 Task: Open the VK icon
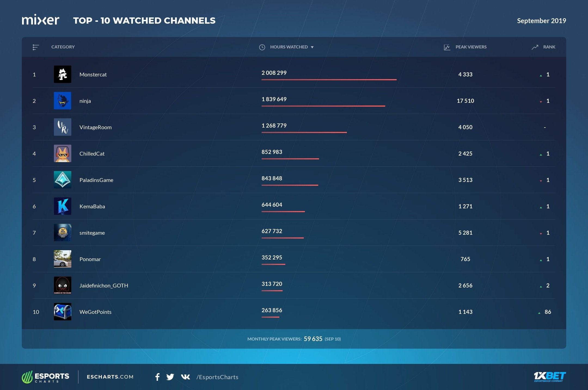click(x=185, y=377)
